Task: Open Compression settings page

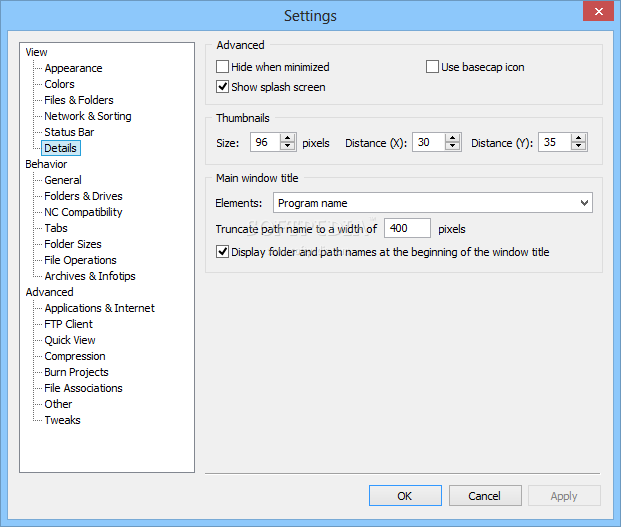Action: [x=75, y=356]
